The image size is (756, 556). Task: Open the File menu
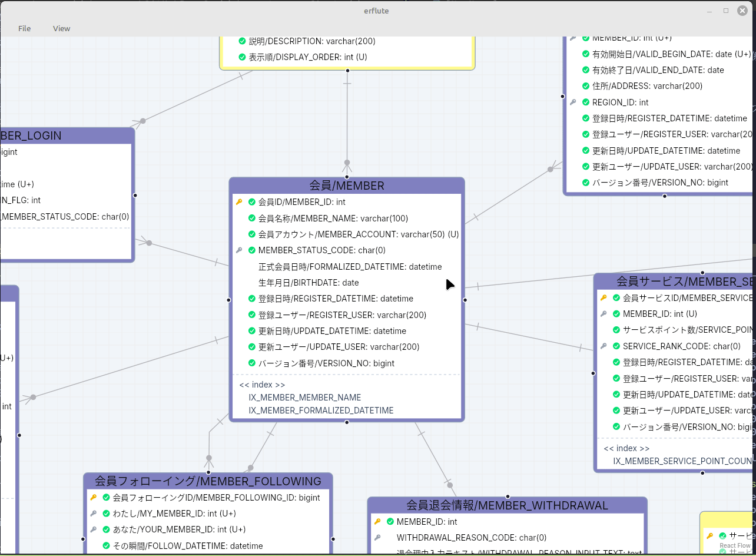25,28
